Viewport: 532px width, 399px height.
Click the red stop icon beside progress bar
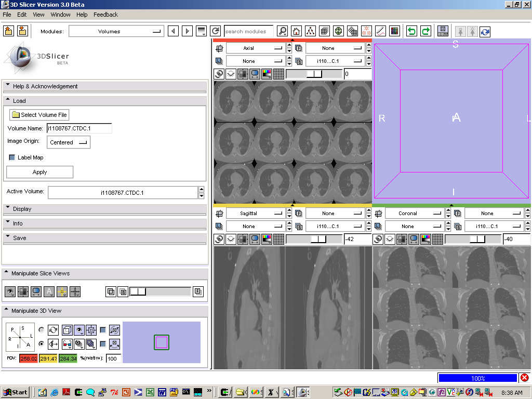525,378
